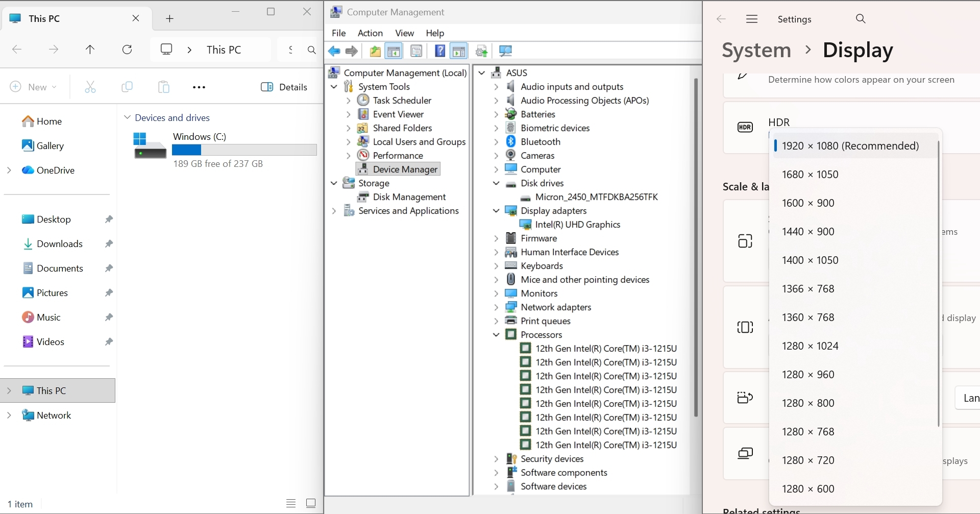The height and width of the screenshot is (514, 980).
Task: Click the Settings search magnifier icon
Action: click(861, 19)
